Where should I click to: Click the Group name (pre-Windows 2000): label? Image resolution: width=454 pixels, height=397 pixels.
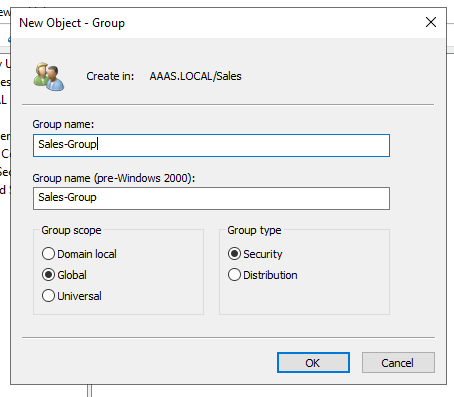pyautogui.click(x=114, y=178)
